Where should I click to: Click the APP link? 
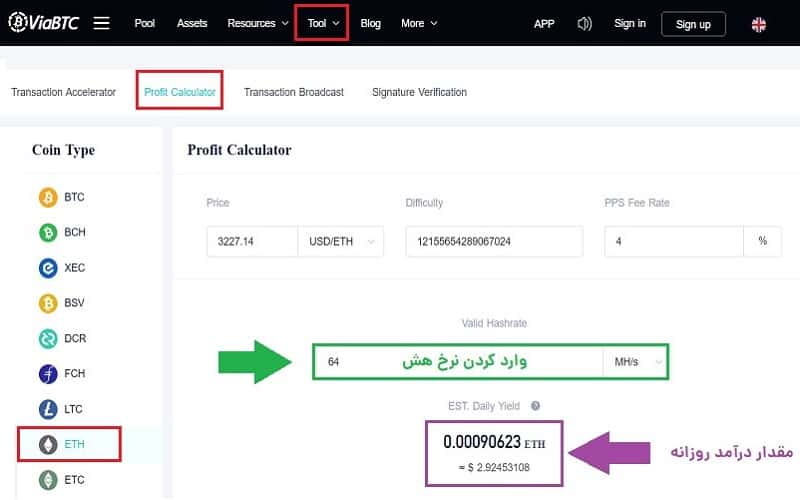pos(544,24)
